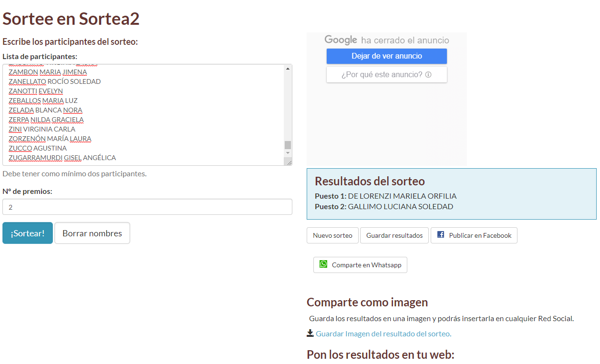Image resolution: width=600 pixels, height=364 pixels.
Task: Click the download icon beside Guardar Imagen
Action: pos(310,333)
